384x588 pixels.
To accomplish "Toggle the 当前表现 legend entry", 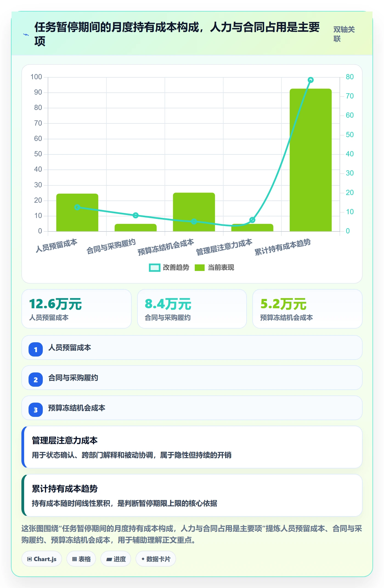I will [214, 267].
